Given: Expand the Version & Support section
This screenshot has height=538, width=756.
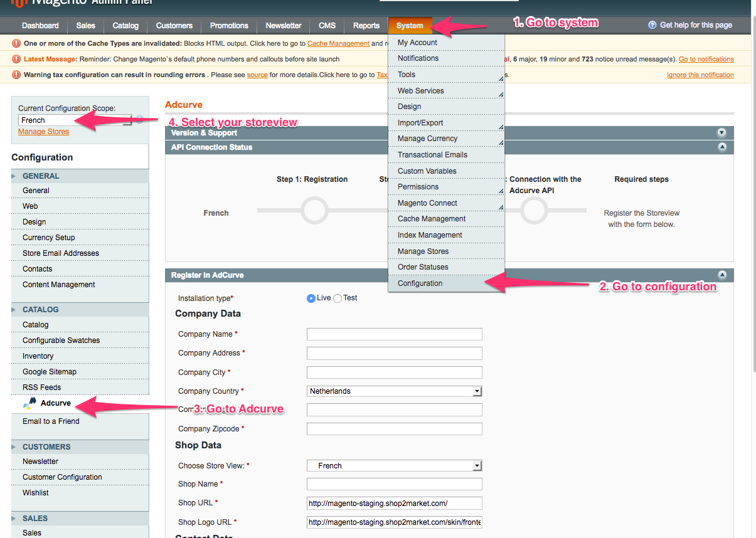Looking at the screenshot, I should coord(721,133).
